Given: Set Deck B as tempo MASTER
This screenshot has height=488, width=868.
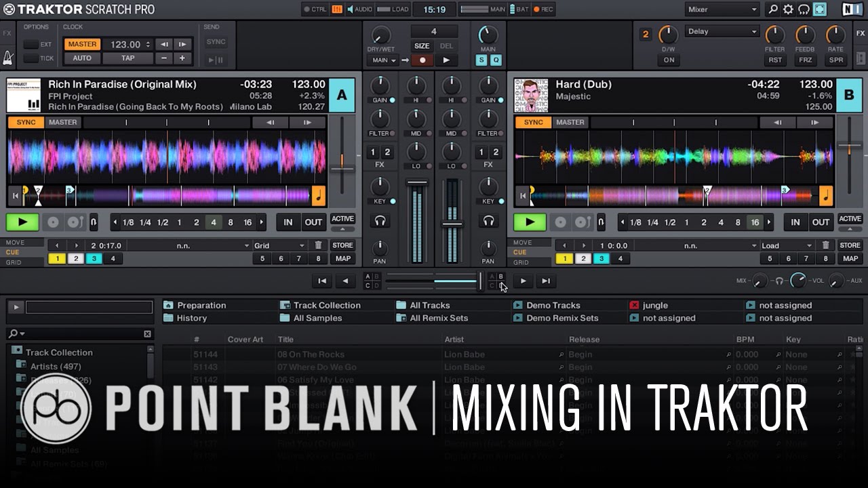Looking at the screenshot, I should pyautogui.click(x=570, y=123).
